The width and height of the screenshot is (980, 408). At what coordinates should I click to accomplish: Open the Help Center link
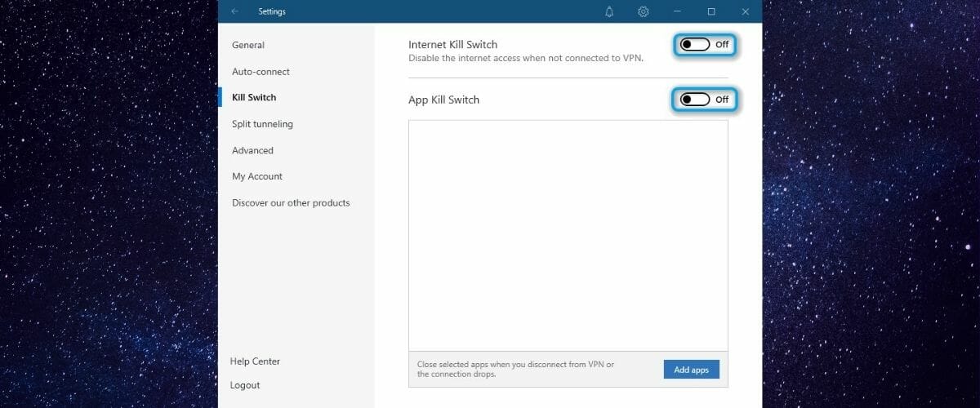pos(256,361)
